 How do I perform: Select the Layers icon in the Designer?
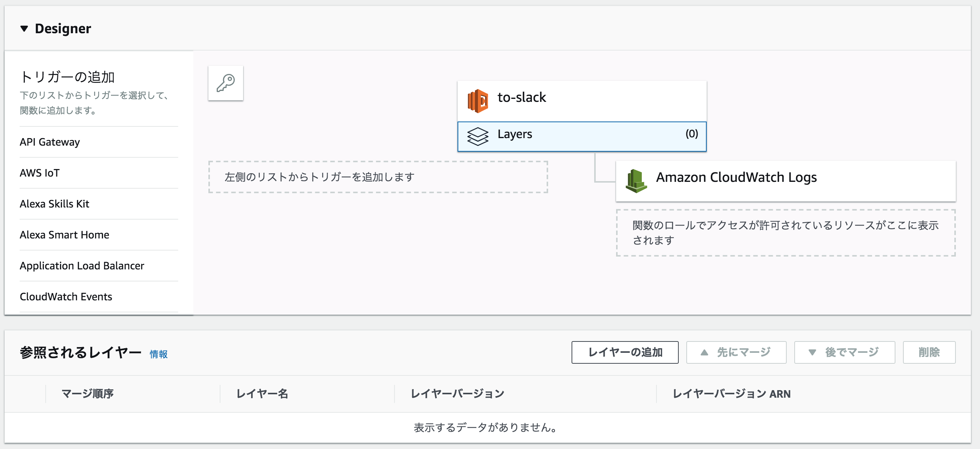[479, 136]
